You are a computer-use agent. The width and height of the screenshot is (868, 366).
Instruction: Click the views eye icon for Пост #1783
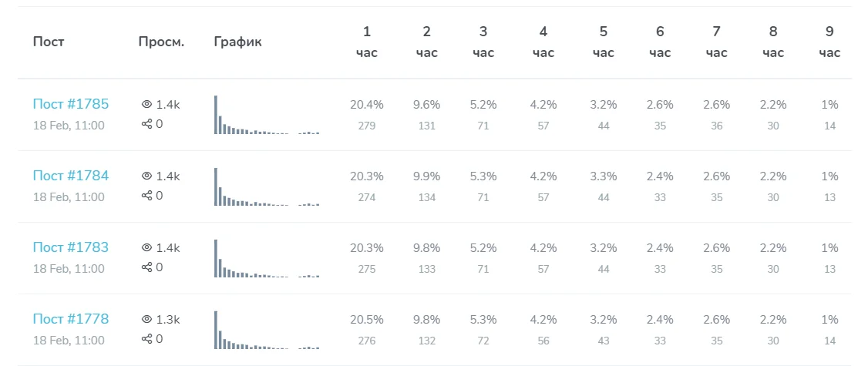[146, 247]
